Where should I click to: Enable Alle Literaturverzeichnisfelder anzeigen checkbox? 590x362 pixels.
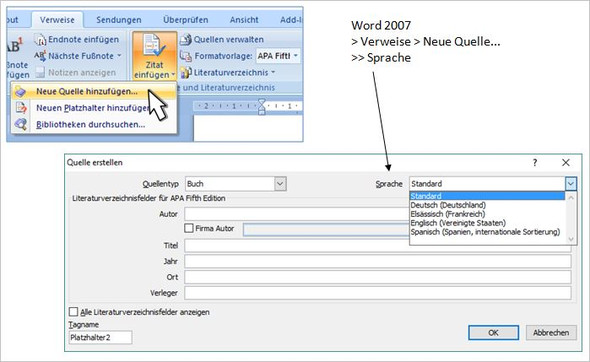[x=73, y=312]
